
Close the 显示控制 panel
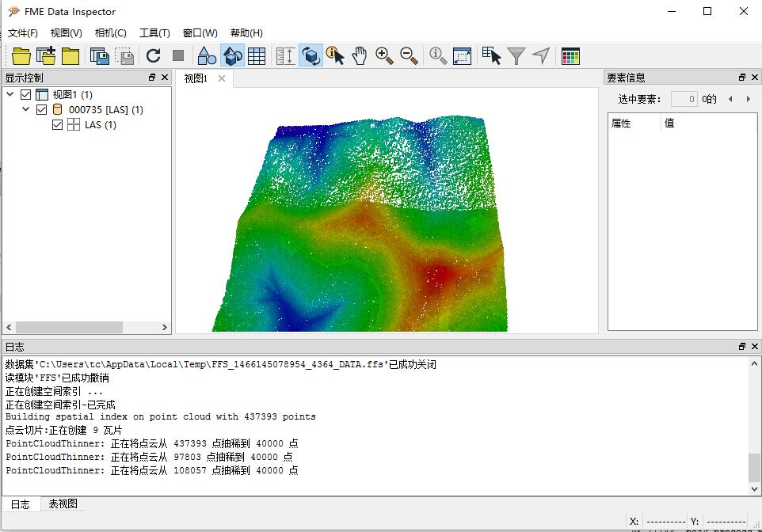[x=165, y=78]
